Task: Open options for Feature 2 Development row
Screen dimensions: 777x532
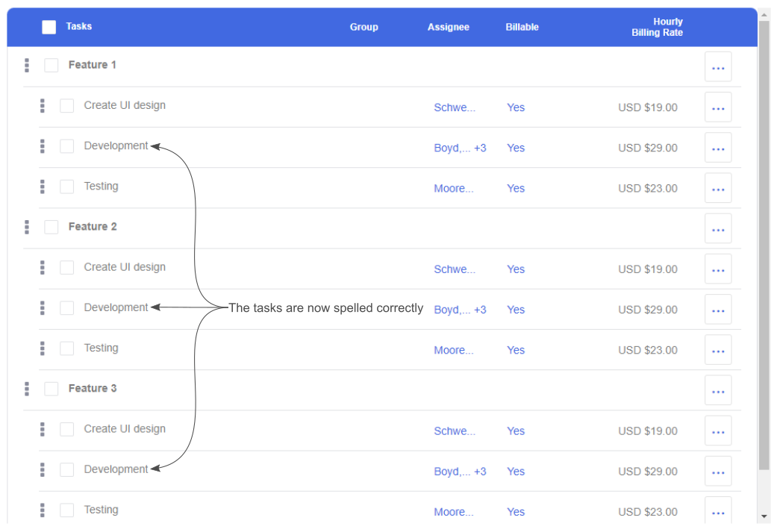Action: 718,310
